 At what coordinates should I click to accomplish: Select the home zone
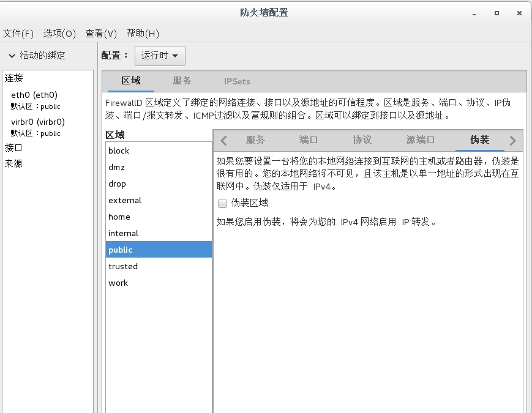tap(159, 217)
